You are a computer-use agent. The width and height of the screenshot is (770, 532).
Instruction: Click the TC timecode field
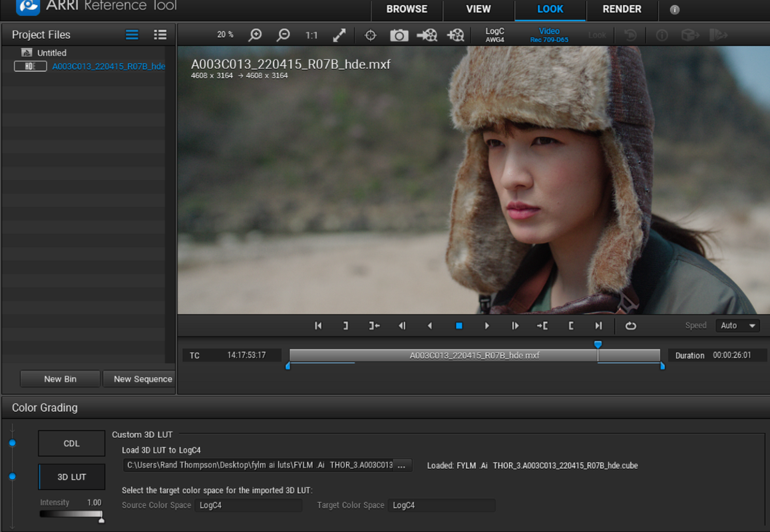point(232,355)
